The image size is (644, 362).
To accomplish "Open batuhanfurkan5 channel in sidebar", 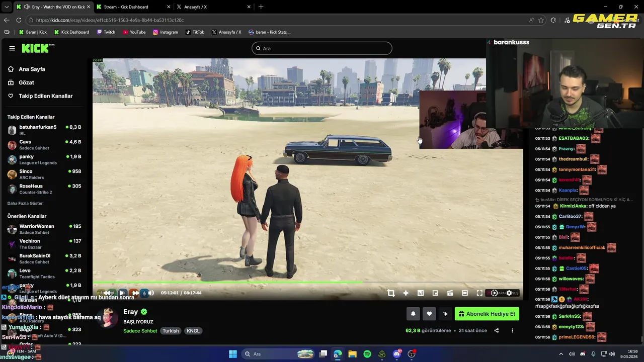I will (44, 130).
